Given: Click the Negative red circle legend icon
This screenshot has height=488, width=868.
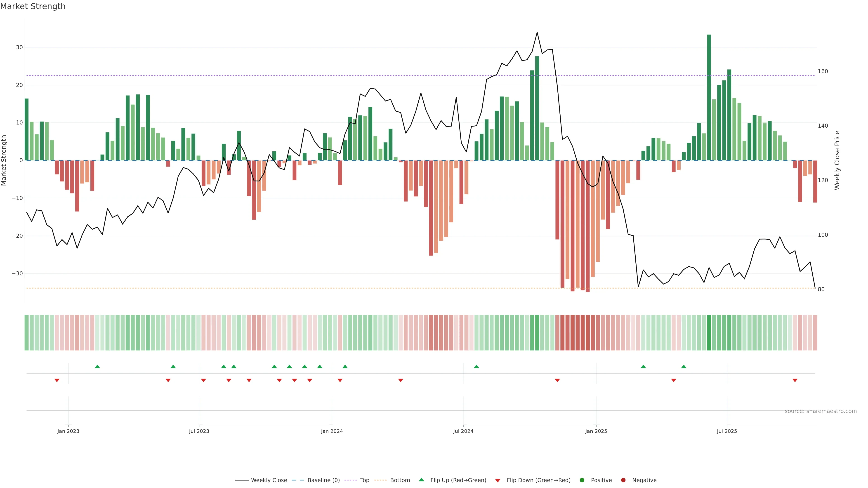Looking at the screenshot, I should pyautogui.click(x=623, y=480).
